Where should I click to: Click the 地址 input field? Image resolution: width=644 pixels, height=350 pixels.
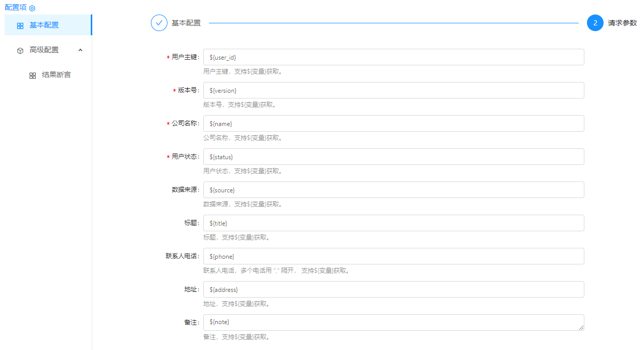393,289
